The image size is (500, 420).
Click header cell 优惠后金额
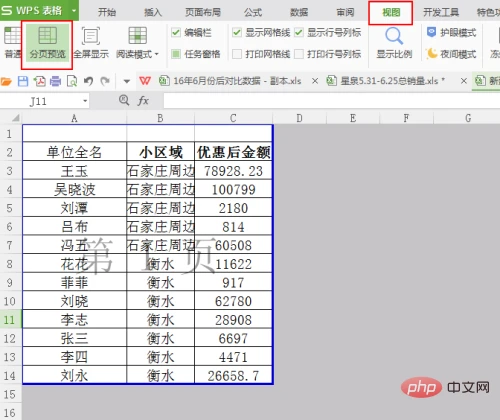[233, 152]
